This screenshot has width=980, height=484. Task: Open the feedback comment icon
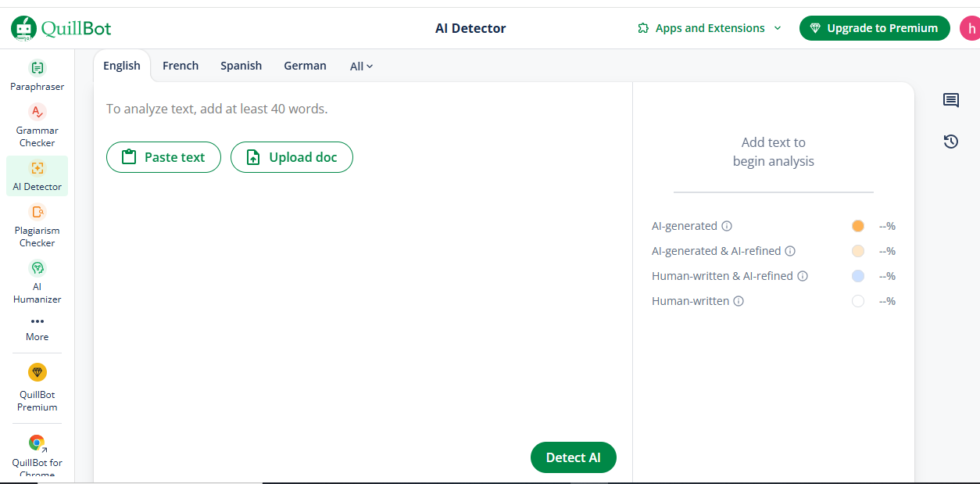(950, 100)
